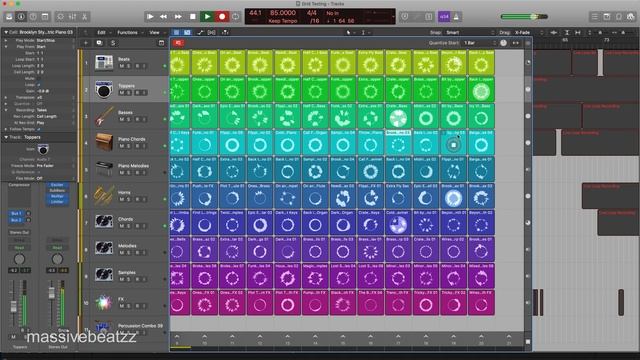Toggle Cycle mode button
This screenshot has width=640, height=360.
(236, 17)
